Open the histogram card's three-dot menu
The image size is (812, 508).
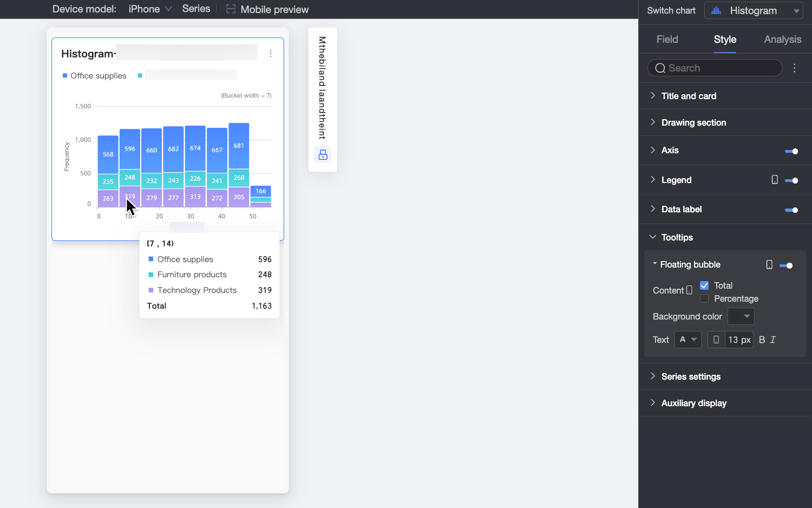click(x=271, y=54)
